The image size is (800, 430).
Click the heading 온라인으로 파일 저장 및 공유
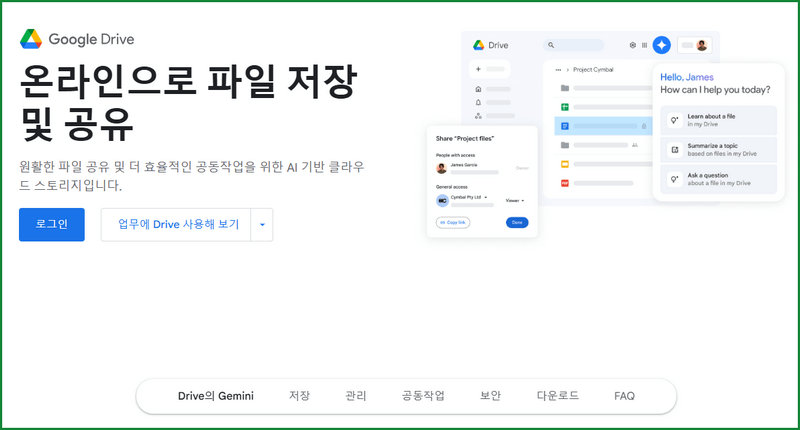(188, 102)
